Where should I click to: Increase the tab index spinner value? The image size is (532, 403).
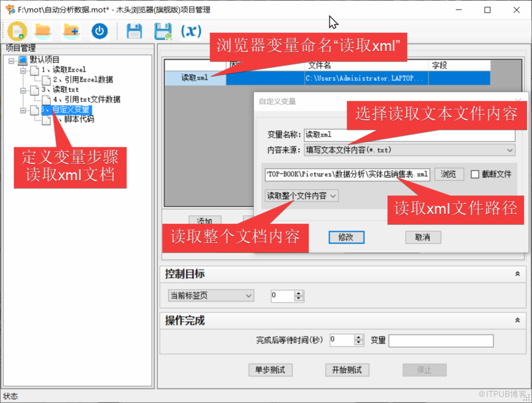tap(298, 293)
